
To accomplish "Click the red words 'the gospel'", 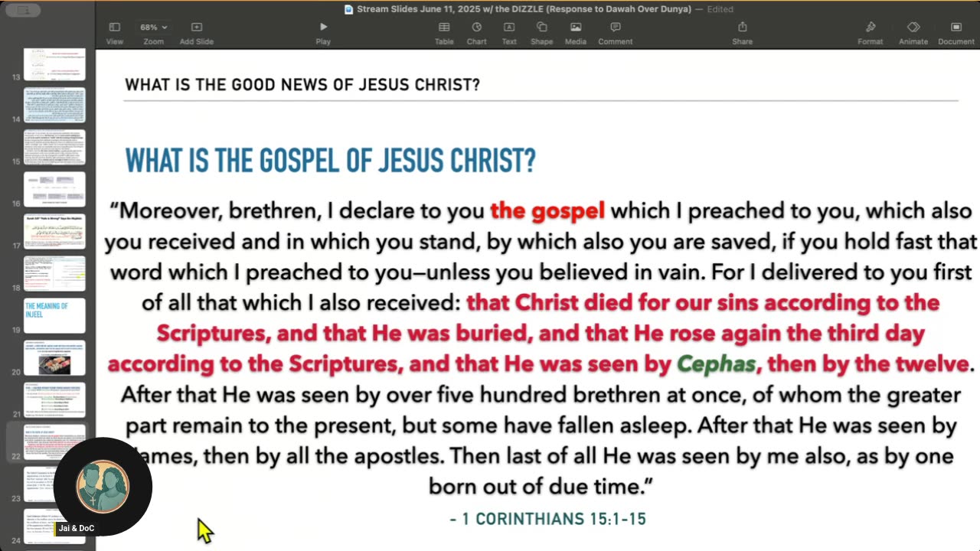I will (547, 210).
